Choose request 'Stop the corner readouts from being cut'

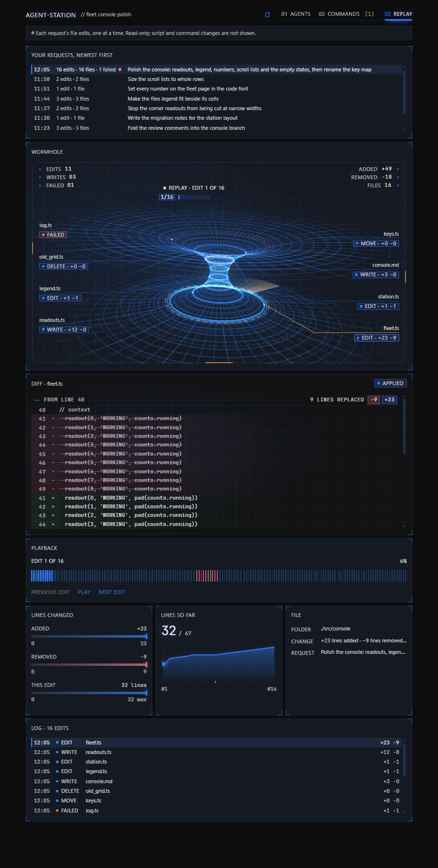[217, 108]
